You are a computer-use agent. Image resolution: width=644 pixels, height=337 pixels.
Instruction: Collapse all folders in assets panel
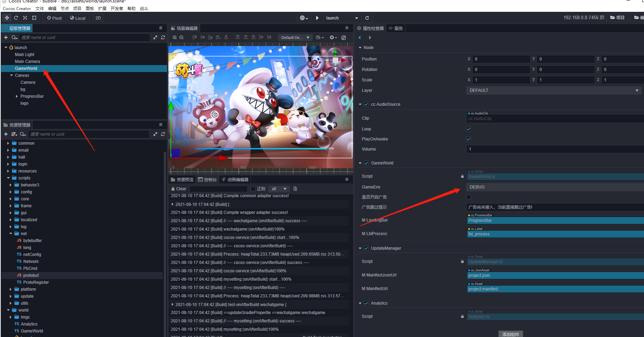155,134
